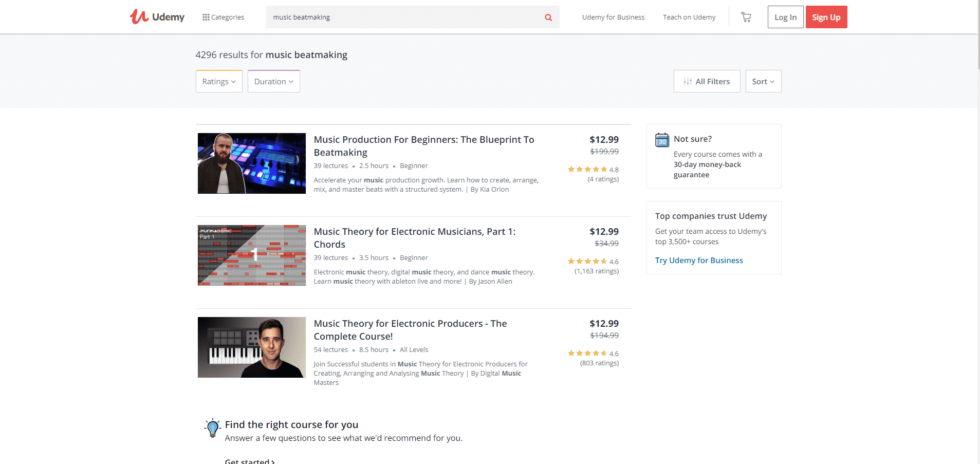
Task: Follow the Try Udemy for Business link
Action: pyautogui.click(x=698, y=261)
